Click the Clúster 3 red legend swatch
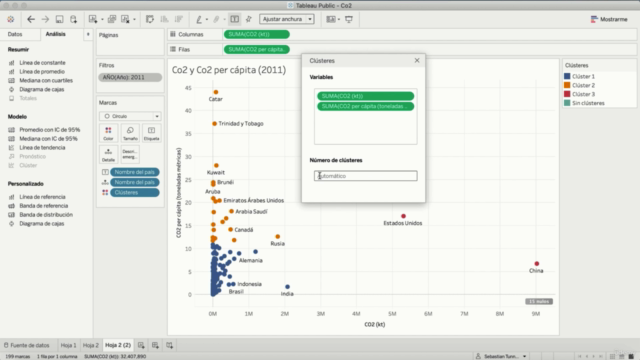 coord(567,94)
